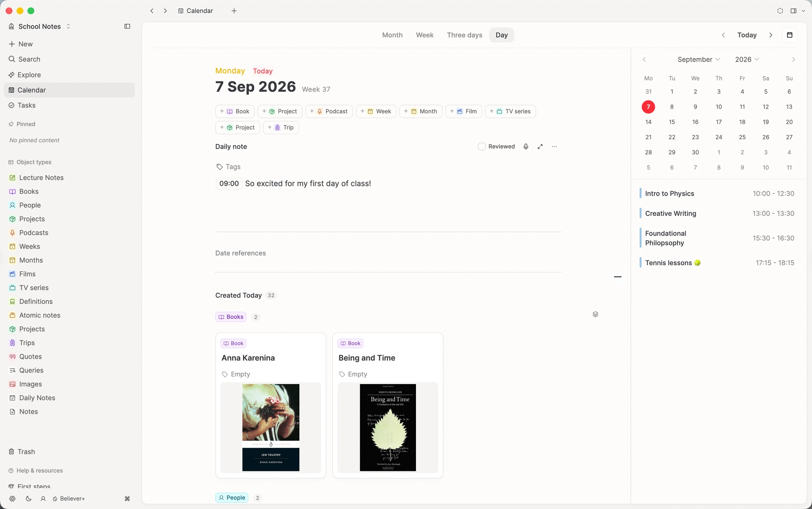Screen dimensions: 812x509
Task: Add a Book to this day
Action: tap(235, 111)
